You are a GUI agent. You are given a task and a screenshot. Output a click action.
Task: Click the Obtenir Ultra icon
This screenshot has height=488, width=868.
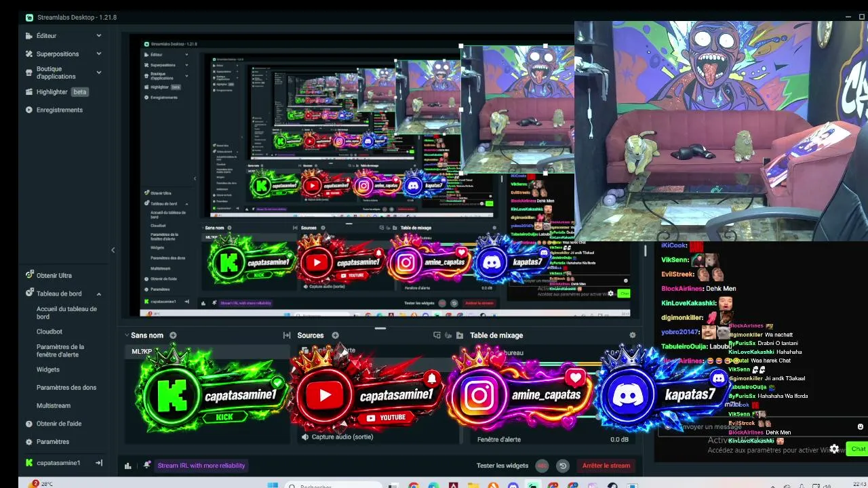(x=29, y=275)
